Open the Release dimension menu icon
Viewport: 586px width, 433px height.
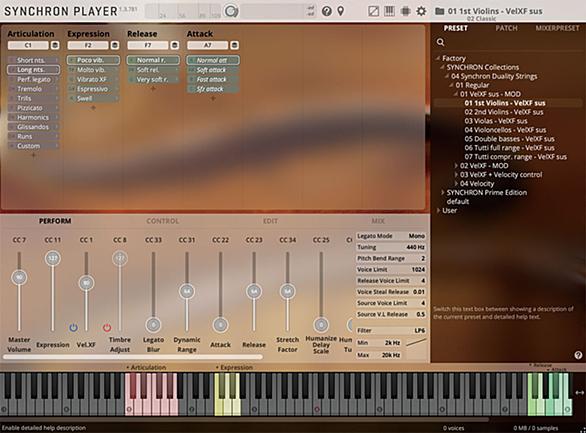coord(175,45)
